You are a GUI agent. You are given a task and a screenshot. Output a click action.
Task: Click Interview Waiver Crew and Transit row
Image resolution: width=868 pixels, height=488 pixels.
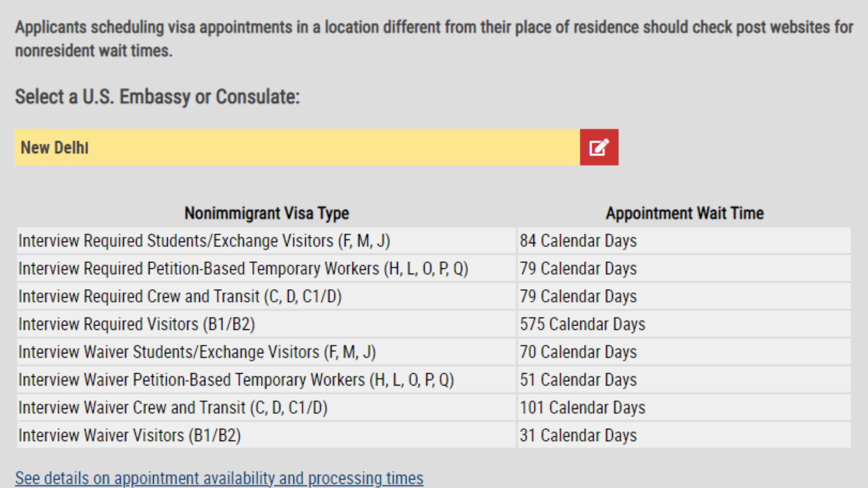(434, 408)
